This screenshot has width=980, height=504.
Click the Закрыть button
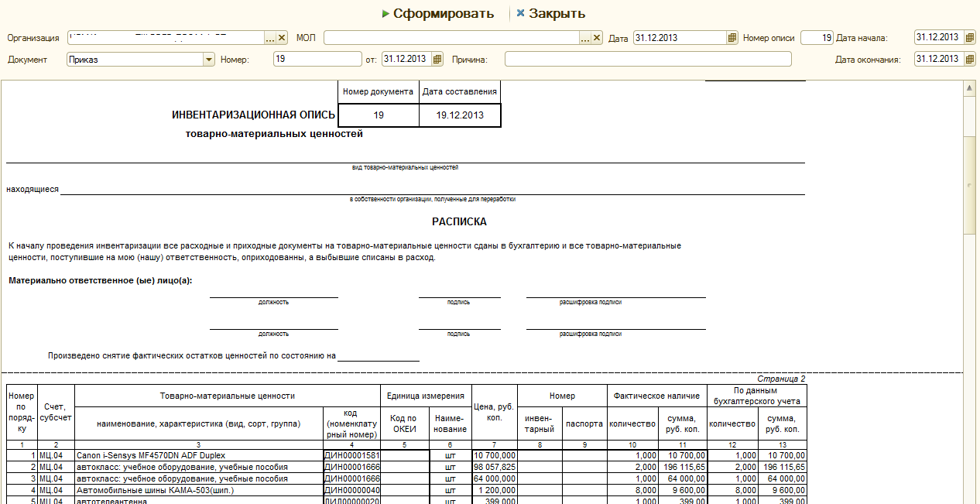click(551, 13)
